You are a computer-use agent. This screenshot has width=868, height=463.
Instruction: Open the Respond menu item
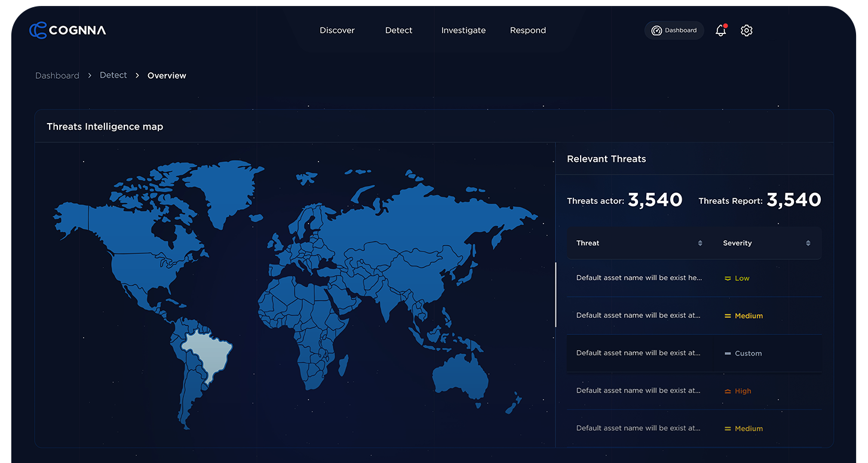[x=527, y=30]
